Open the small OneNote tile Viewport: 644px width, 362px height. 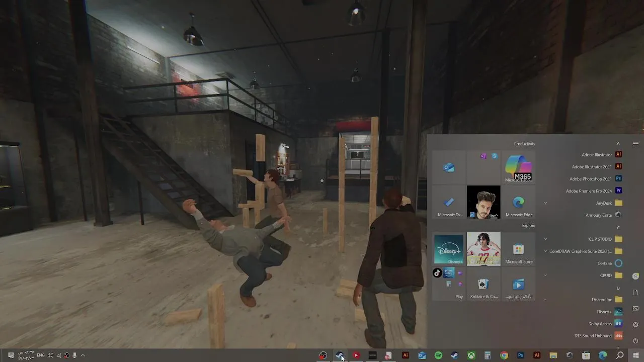[x=484, y=156]
